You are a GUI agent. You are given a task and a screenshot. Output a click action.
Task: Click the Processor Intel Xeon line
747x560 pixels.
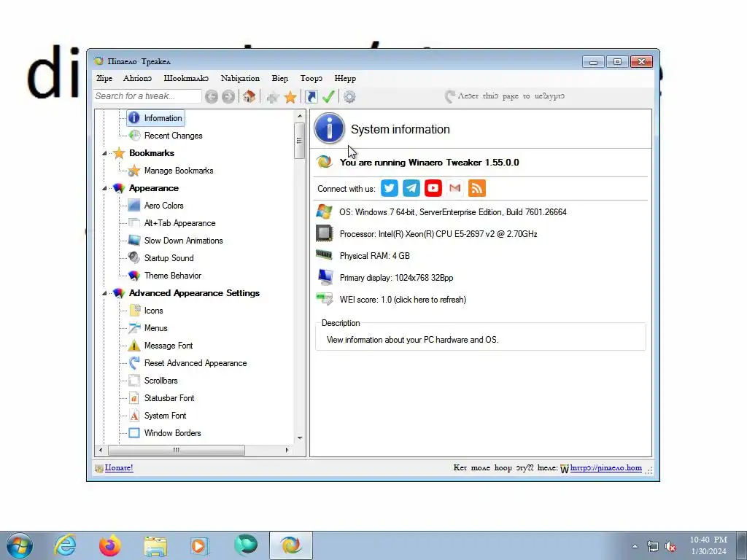(438, 234)
